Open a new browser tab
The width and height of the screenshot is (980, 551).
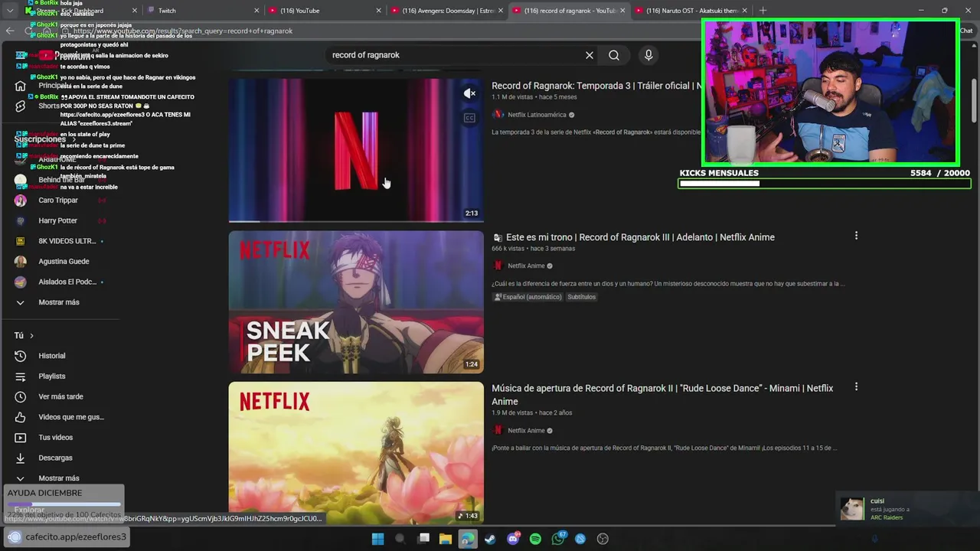pyautogui.click(x=763, y=11)
